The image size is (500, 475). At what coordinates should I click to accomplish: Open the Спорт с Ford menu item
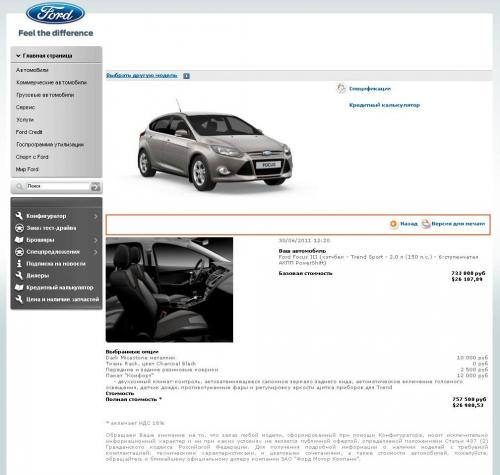32,157
